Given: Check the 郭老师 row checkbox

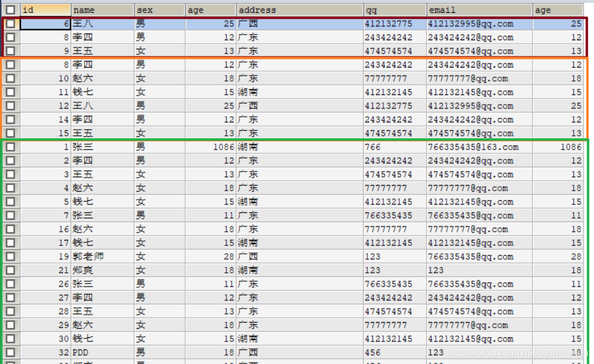Looking at the screenshot, I should pyautogui.click(x=10, y=256).
